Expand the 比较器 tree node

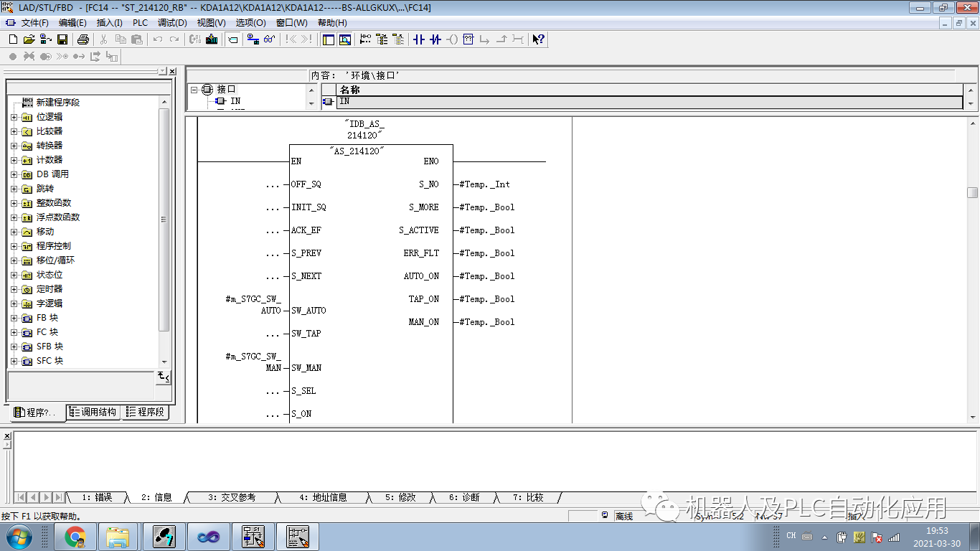pyautogui.click(x=14, y=131)
